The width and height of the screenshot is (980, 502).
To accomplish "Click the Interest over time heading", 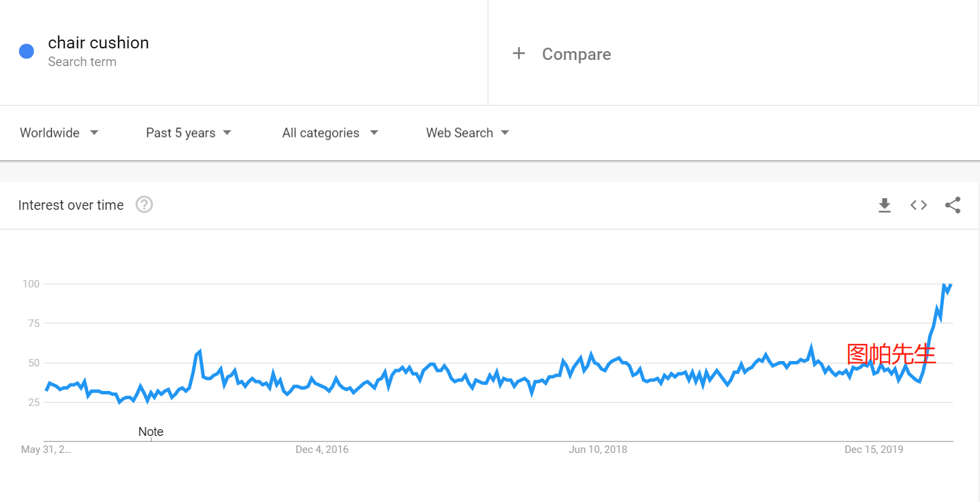I will coord(71,205).
